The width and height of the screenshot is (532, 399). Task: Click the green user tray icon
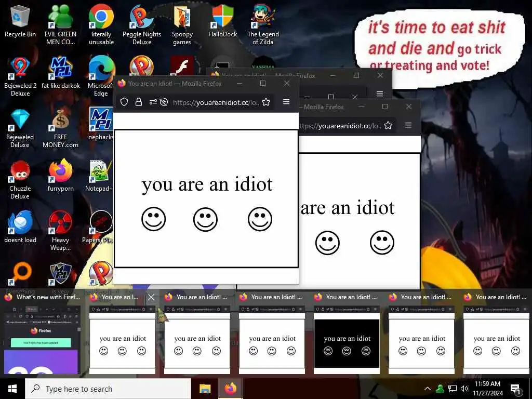[x=440, y=389]
